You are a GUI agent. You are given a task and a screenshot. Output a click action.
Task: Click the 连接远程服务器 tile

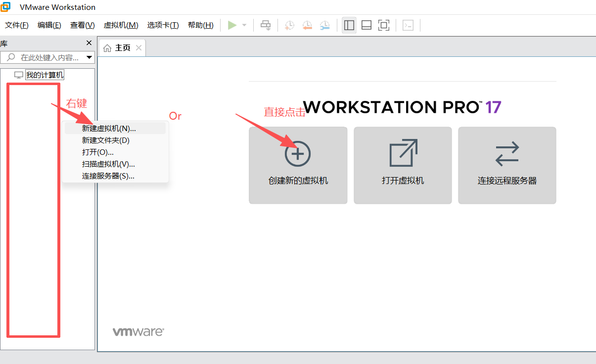(x=507, y=165)
